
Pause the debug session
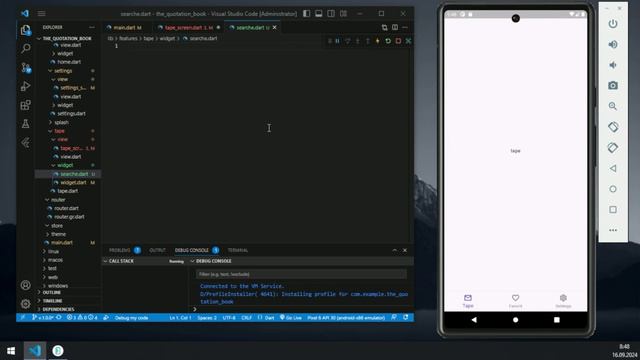(x=338, y=41)
